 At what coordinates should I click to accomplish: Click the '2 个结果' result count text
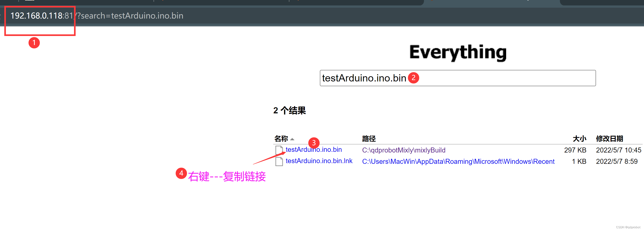[x=289, y=110]
